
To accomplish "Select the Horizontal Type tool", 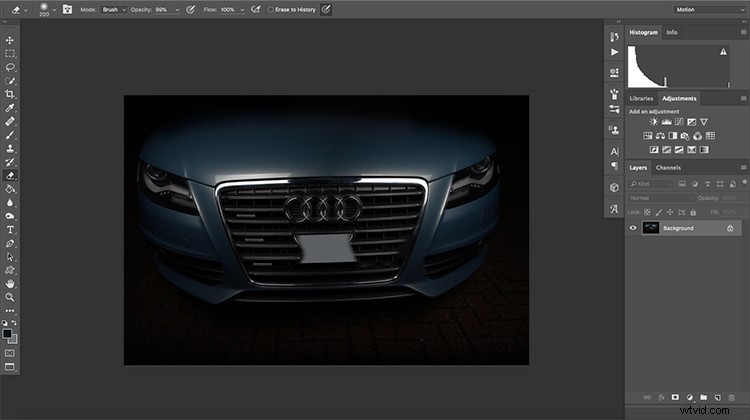I will pyautogui.click(x=10, y=230).
